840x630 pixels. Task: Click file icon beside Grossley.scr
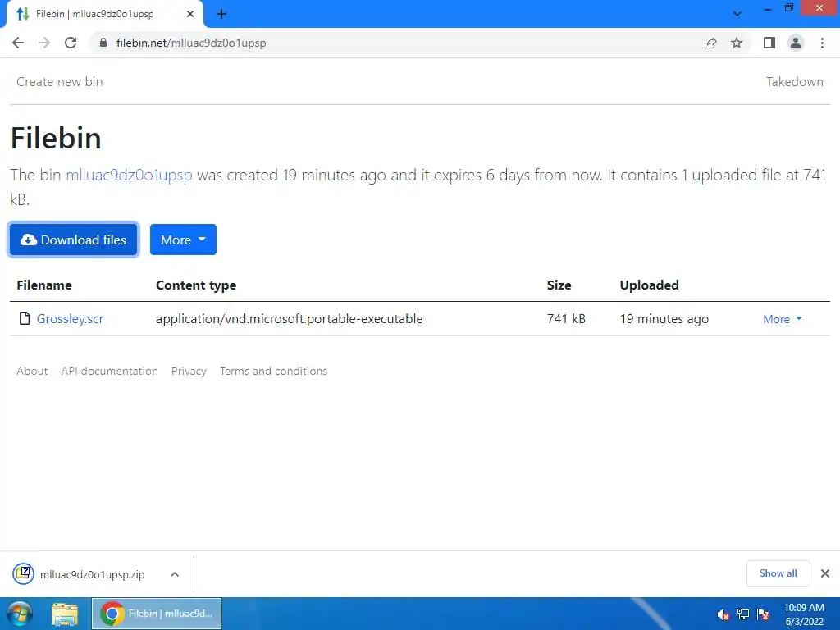24,319
